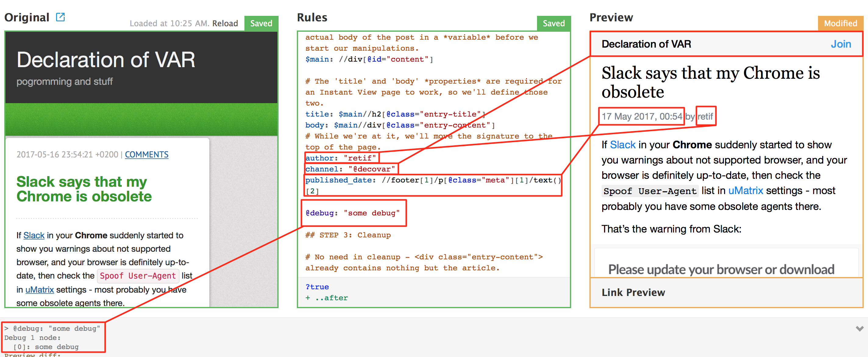Click the Saved badge above Rules panel
This screenshot has height=357, width=868.
tap(553, 23)
